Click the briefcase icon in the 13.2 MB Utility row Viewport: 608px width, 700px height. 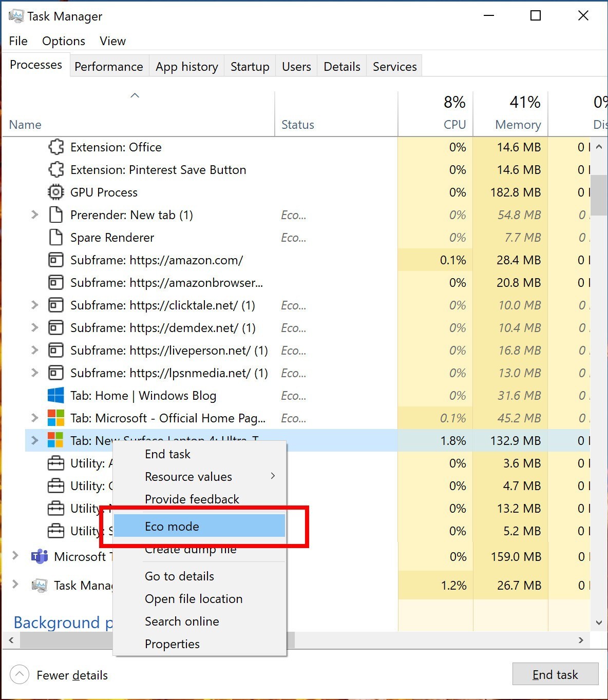pyautogui.click(x=56, y=509)
